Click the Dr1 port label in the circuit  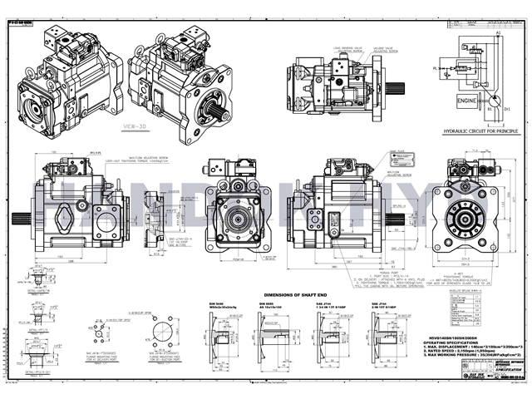[x=507, y=109]
